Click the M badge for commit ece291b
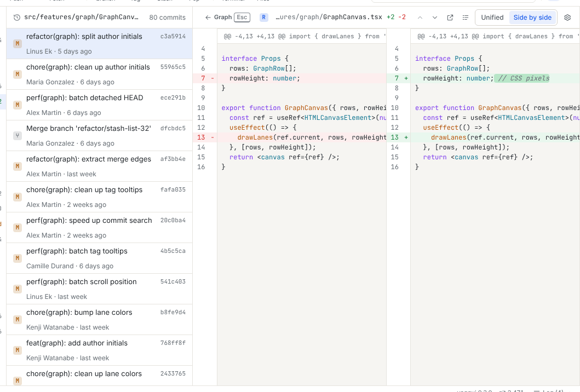This screenshot has height=392, width=580. coord(18,105)
